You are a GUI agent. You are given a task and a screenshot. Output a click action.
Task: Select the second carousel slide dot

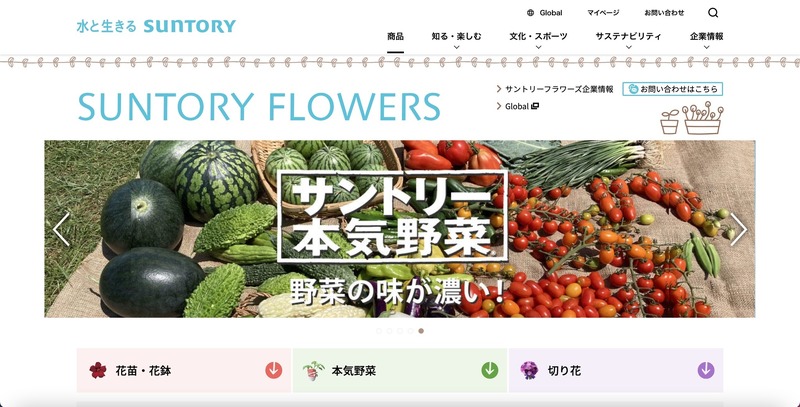click(389, 330)
